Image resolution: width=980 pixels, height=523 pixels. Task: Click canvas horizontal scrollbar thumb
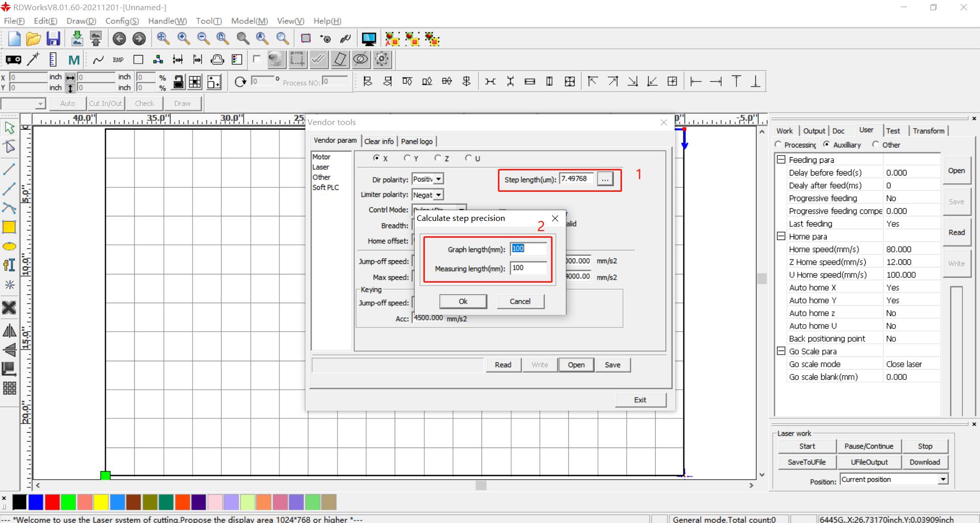pyautogui.click(x=481, y=485)
